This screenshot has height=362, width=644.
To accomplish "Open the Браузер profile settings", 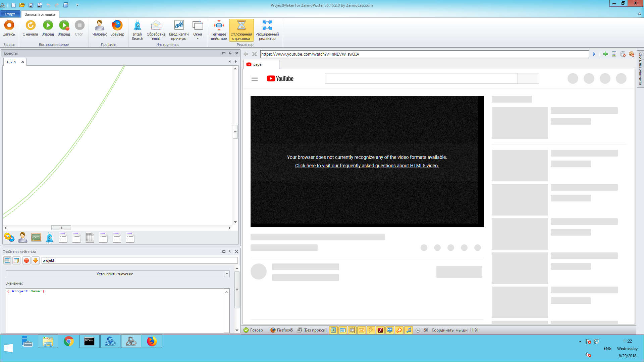I will (x=117, y=28).
